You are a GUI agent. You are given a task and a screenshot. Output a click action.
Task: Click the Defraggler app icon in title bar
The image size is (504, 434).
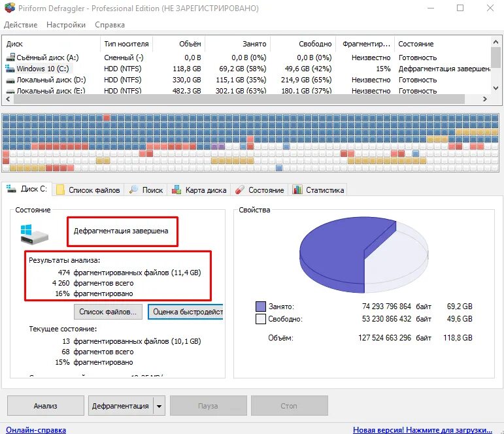tap(10, 8)
